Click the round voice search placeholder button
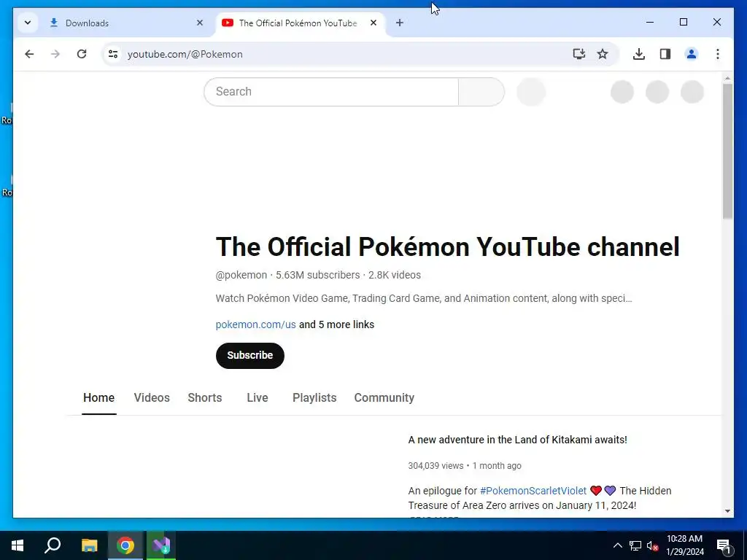Viewport: 747px width, 560px height. pyautogui.click(x=531, y=91)
